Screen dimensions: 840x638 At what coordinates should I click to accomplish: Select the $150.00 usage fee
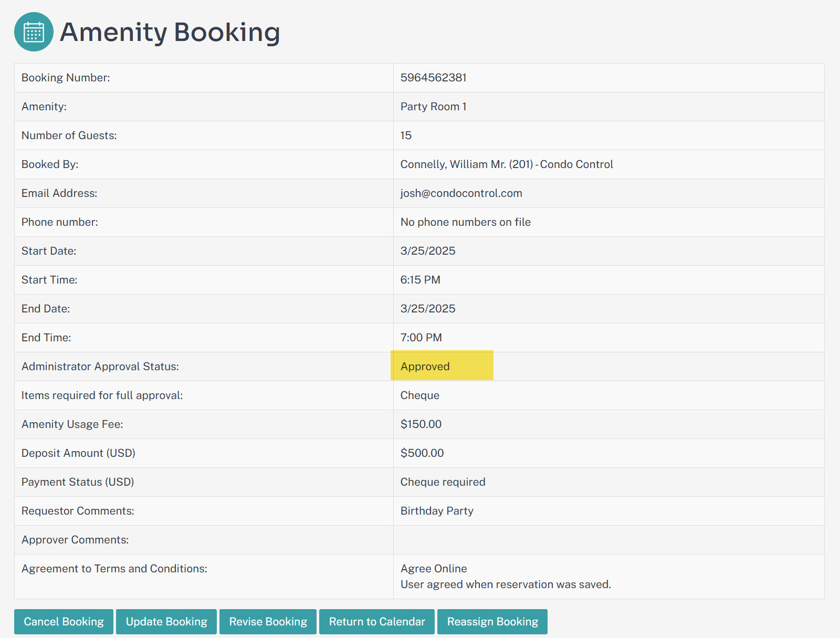coord(421,424)
